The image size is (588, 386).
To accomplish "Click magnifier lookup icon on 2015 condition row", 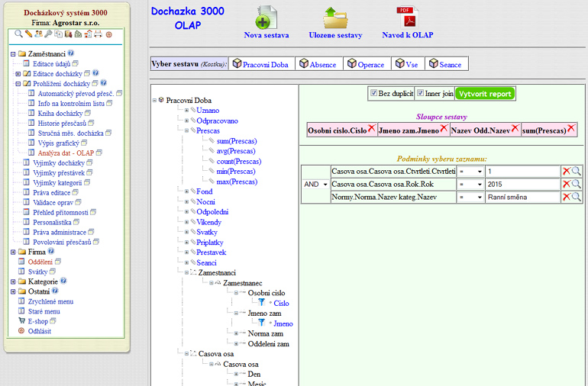I will point(577,184).
